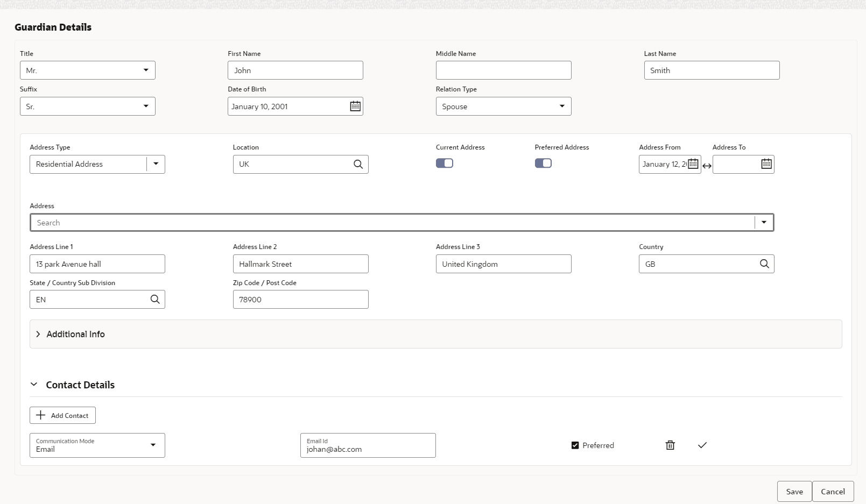Toggle the Current Address switch
This screenshot has height=504, width=866.
(445, 164)
